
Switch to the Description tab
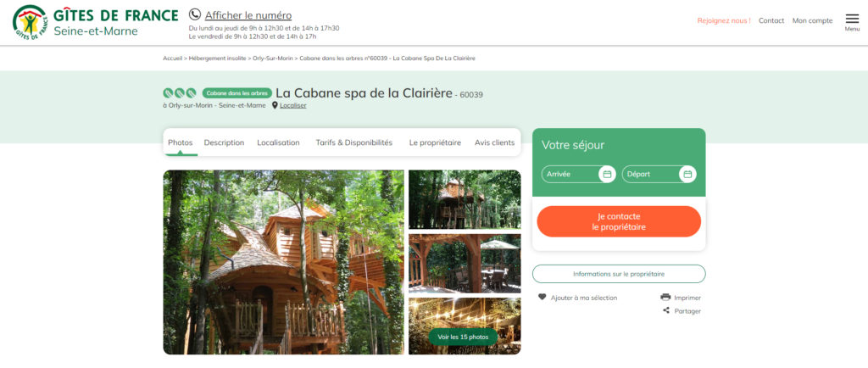pyautogui.click(x=224, y=142)
